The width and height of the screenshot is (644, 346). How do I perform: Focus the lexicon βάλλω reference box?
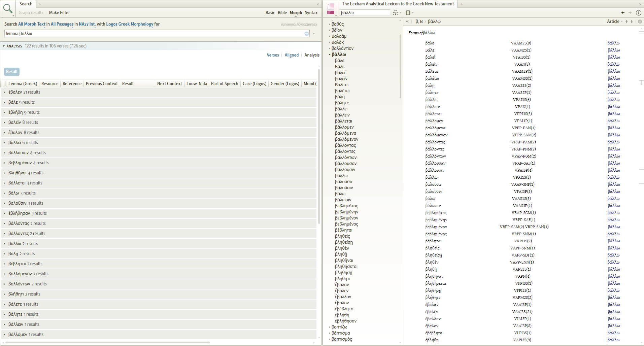click(x=365, y=13)
